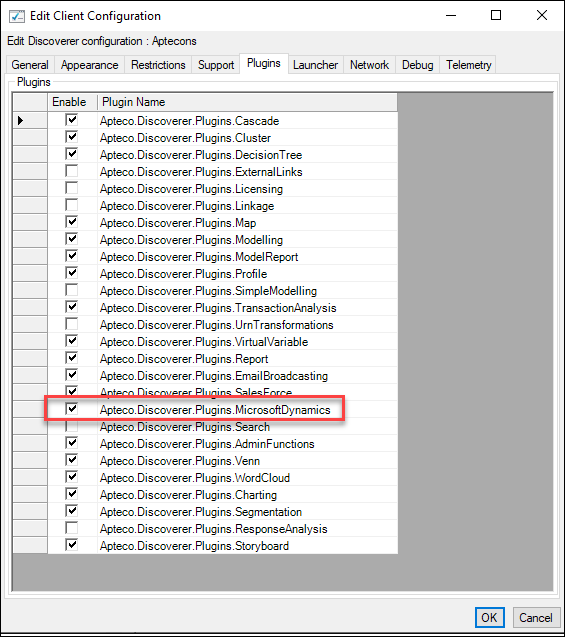This screenshot has width=565, height=637.
Task: Check the Linkage plugin box
Action: click(x=72, y=205)
